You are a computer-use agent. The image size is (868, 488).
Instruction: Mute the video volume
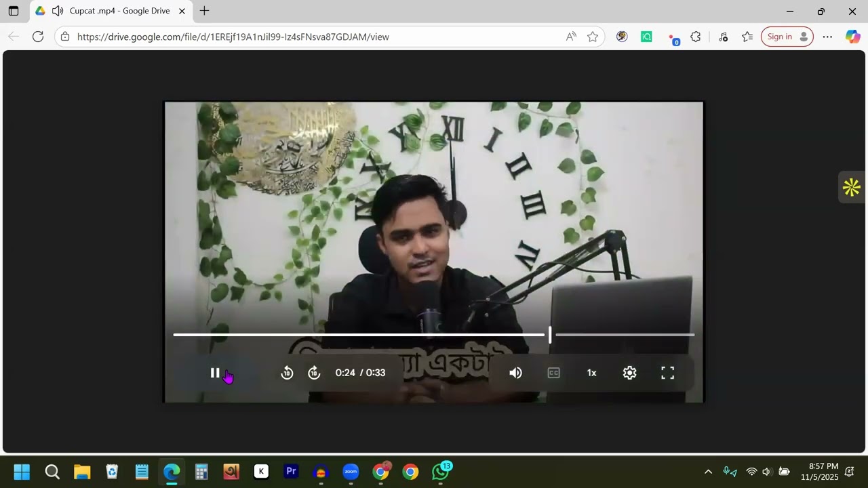pyautogui.click(x=516, y=373)
